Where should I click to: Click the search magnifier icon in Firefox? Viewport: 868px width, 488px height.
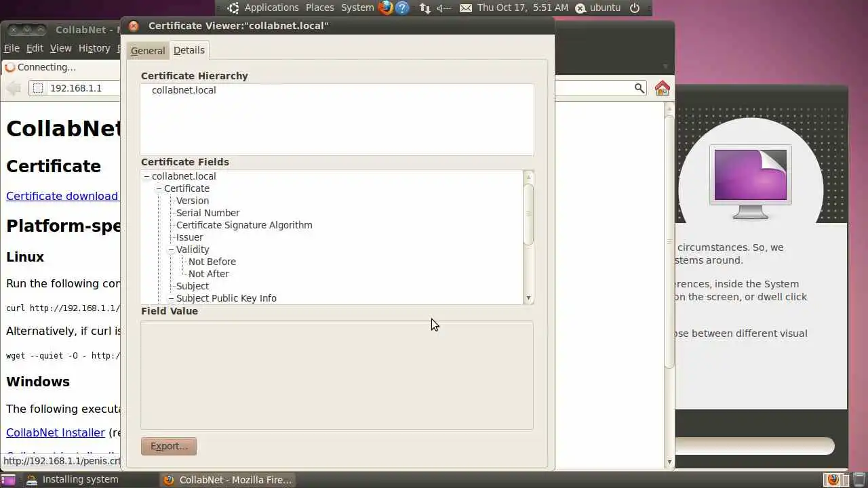pyautogui.click(x=639, y=88)
